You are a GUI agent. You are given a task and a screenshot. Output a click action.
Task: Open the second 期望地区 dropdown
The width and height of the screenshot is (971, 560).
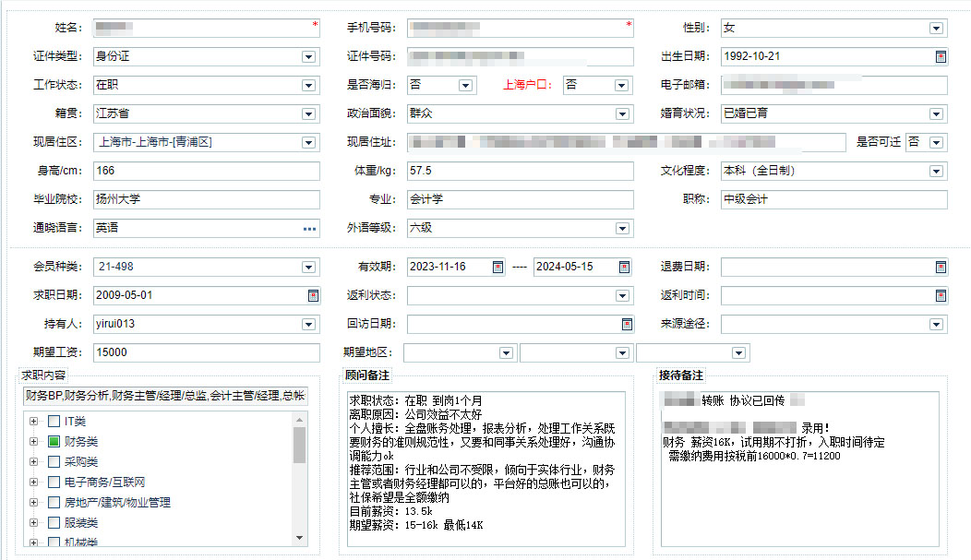coord(622,353)
